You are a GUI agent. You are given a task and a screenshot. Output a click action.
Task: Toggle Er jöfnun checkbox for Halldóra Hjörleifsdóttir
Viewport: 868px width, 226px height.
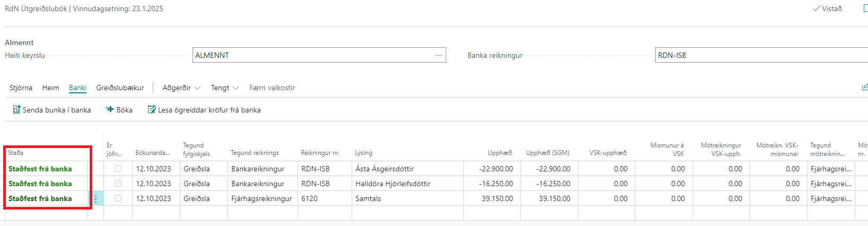pyautogui.click(x=118, y=184)
